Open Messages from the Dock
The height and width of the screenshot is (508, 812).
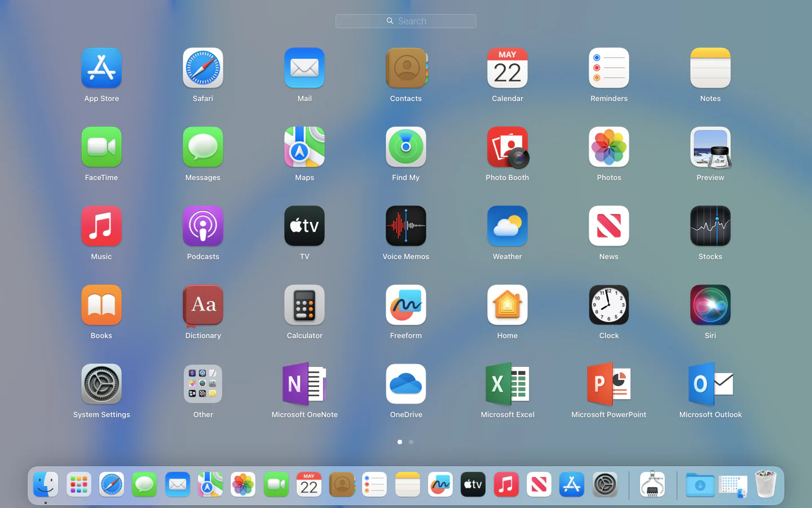(144, 485)
